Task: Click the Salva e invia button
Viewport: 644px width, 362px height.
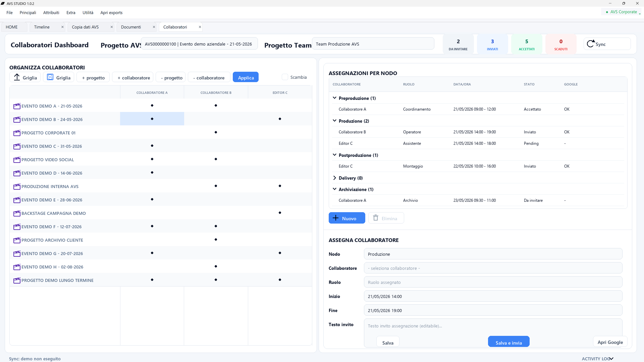Action: pos(508,342)
